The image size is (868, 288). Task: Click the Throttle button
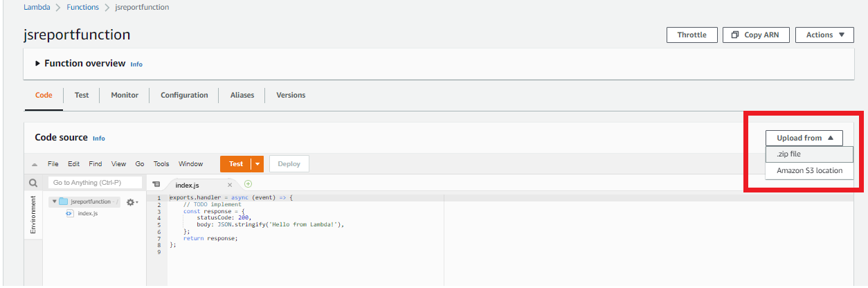point(691,35)
